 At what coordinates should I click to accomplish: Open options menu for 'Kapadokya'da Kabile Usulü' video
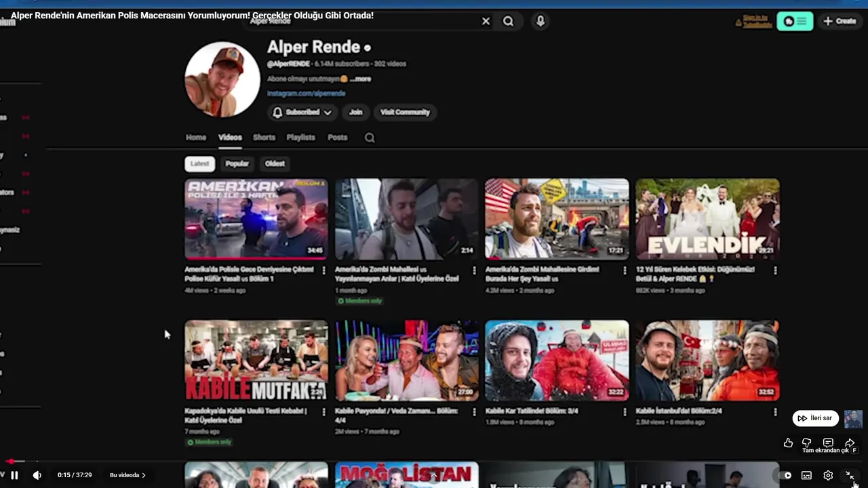pyautogui.click(x=323, y=412)
